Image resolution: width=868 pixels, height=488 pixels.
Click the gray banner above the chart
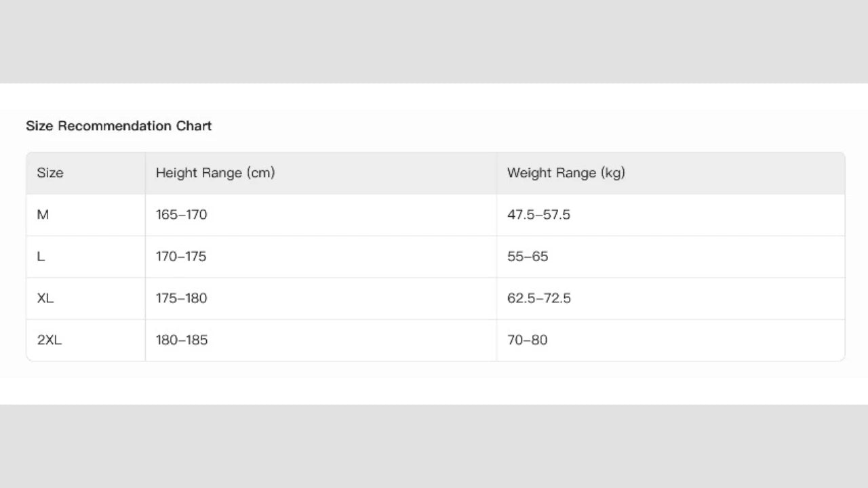[434, 41]
